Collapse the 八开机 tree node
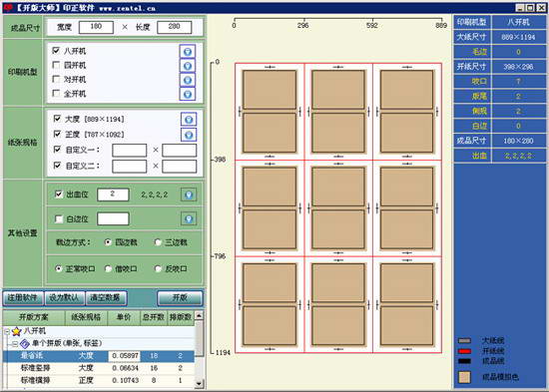The image size is (549, 392). click(x=7, y=331)
